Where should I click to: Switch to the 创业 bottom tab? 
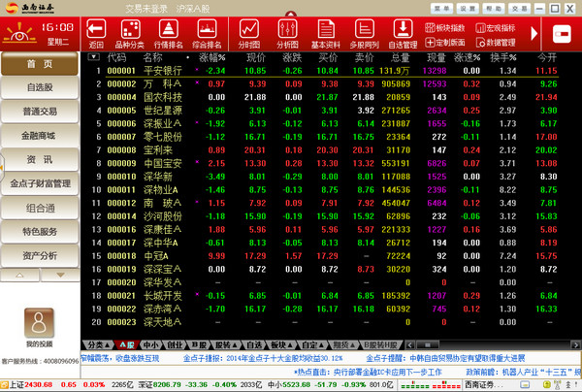tap(174, 344)
